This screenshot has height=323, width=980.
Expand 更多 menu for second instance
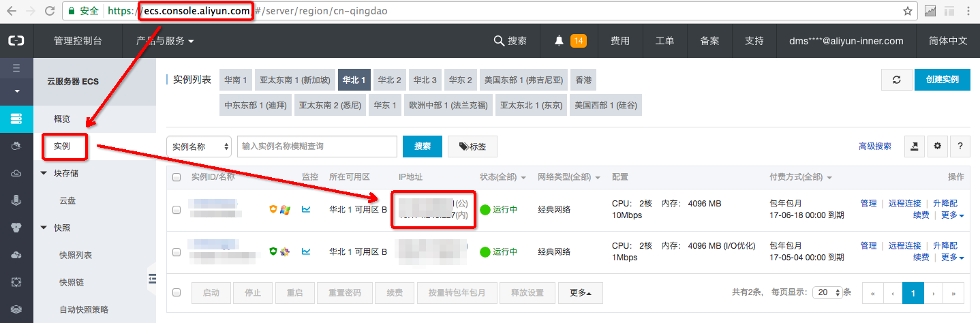(952, 258)
